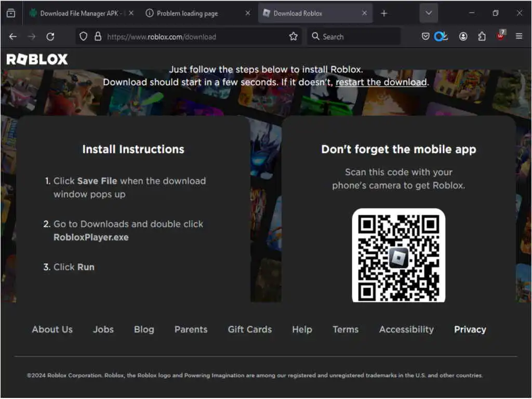Expand the list all tabs dropdown

pos(429,13)
